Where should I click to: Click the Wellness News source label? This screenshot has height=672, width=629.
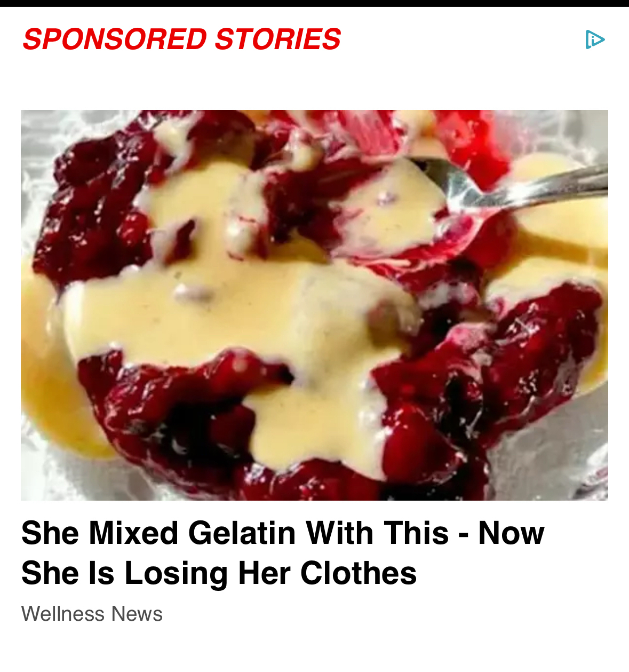[92, 614]
